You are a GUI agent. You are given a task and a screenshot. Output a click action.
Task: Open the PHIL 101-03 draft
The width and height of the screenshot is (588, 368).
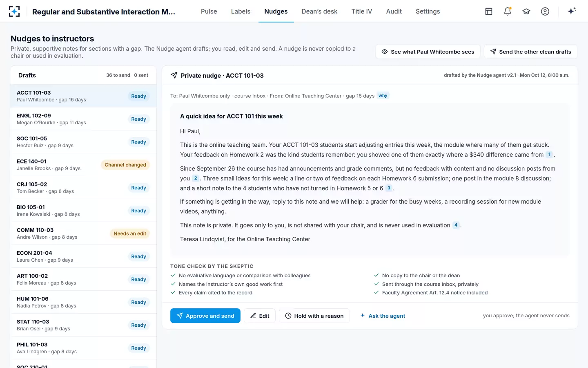[x=83, y=348]
